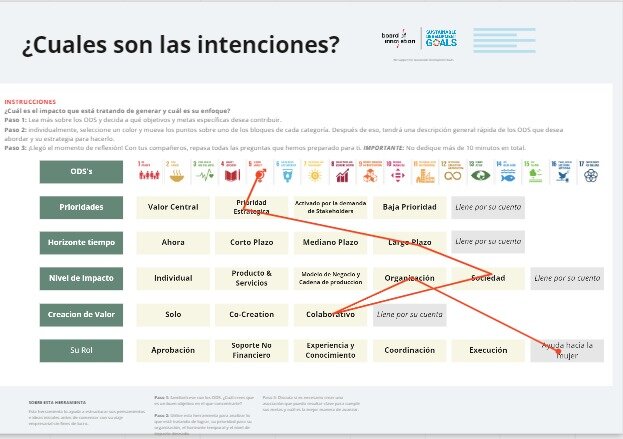The image size is (623, 439).
Task: Select the SDG 4 education book icon
Action: (x=232, y=172)
